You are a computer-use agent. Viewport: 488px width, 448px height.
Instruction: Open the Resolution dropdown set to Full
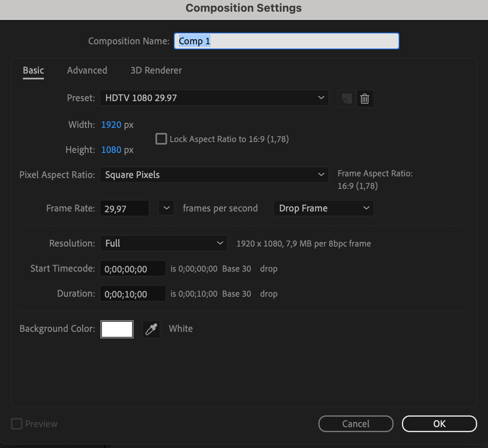click(x=164, y=243)
